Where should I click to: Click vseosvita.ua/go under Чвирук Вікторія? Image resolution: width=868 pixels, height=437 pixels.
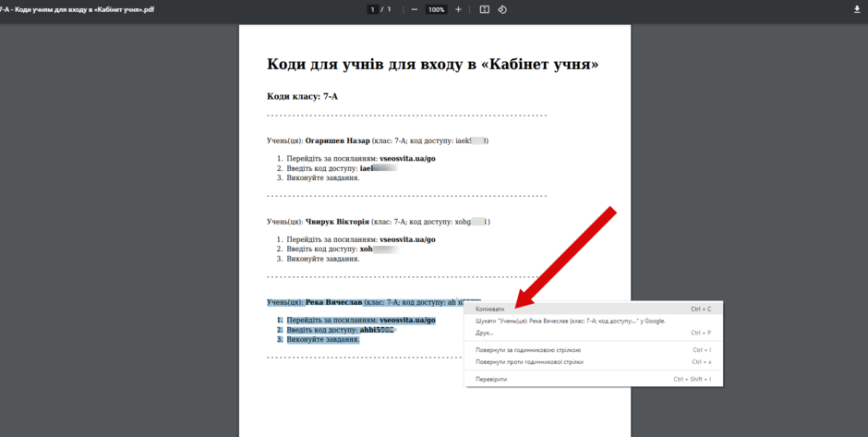(x=407, y=239)
